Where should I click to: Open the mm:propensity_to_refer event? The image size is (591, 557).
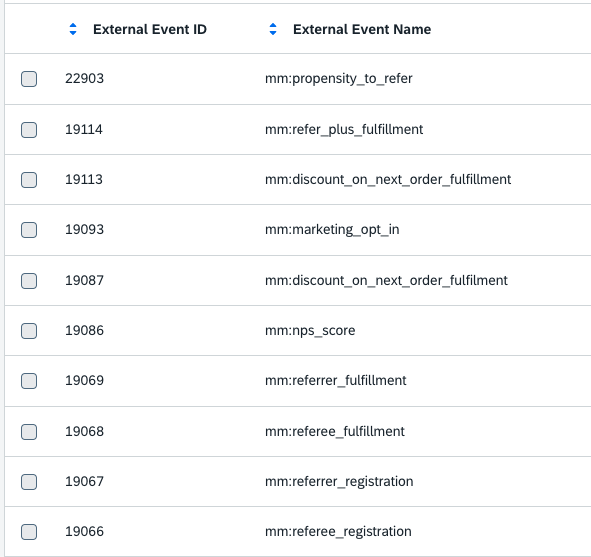point(338,79)
